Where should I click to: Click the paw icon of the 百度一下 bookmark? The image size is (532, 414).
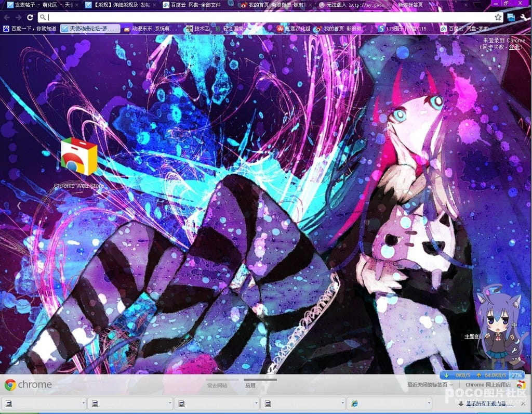point(6,29)
